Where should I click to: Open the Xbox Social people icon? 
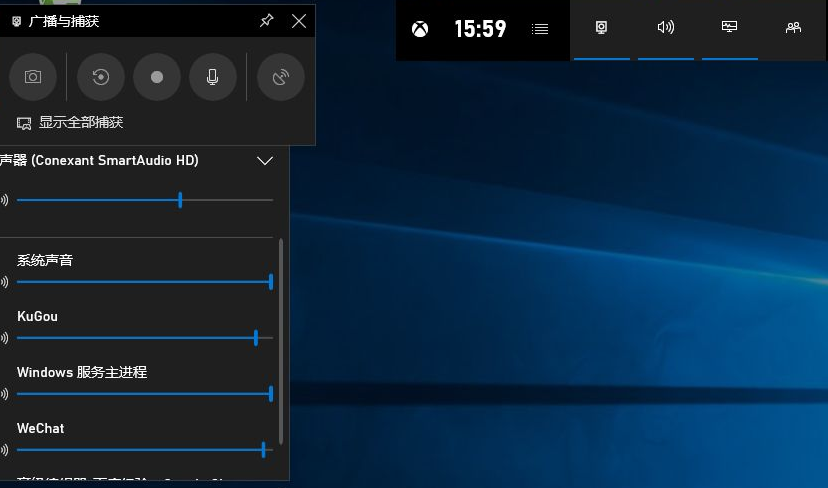[793, 28]
